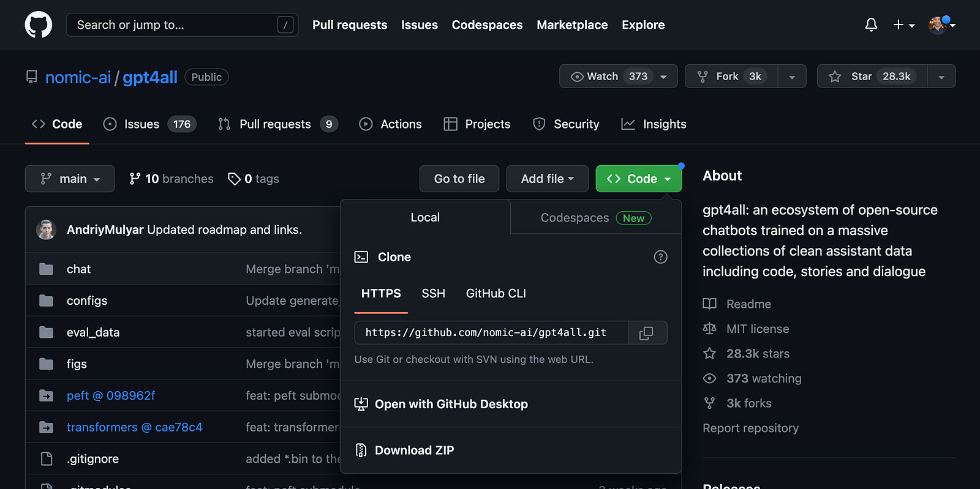Click the Go to file button

(x=459, y=179)
